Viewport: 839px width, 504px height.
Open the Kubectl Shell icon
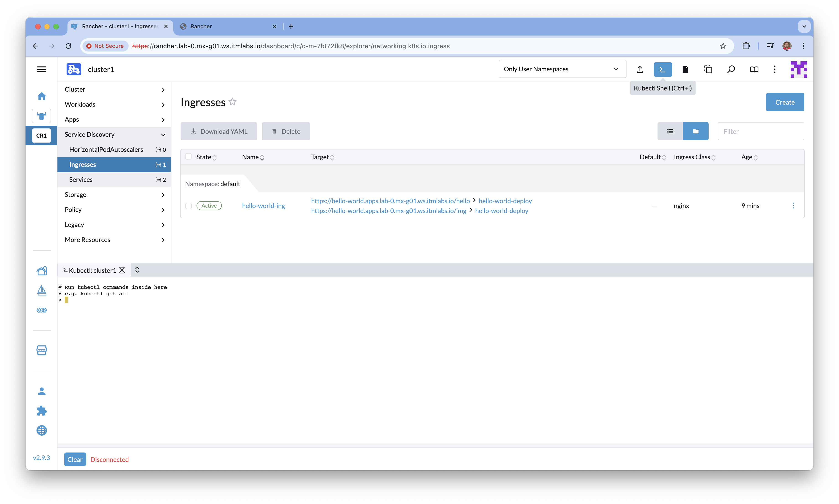click(x=662, y=69)
